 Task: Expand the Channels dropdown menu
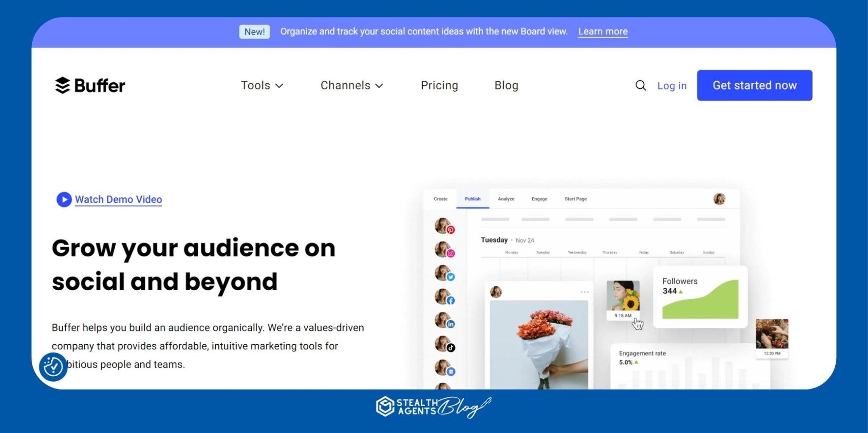[x=352, y=85]
